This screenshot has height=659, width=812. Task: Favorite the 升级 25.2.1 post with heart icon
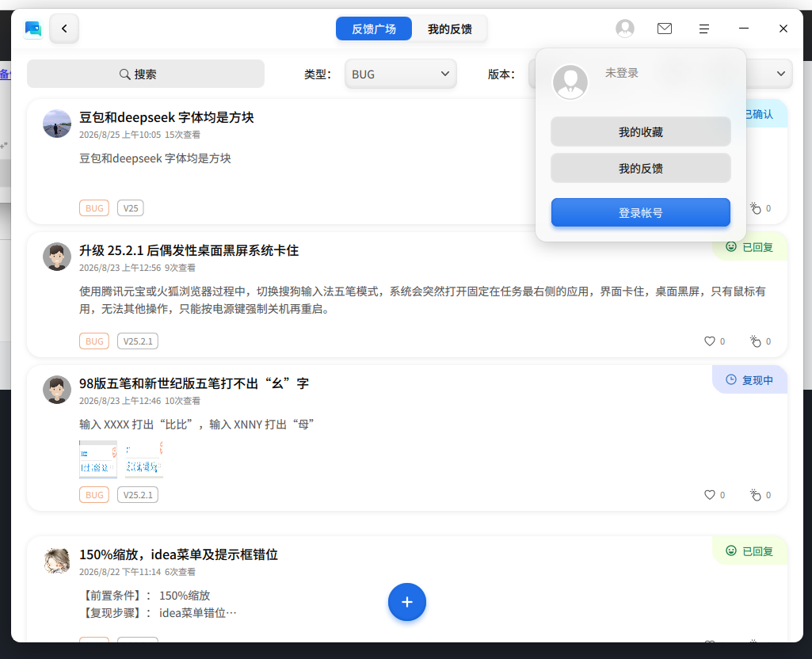coord(710,341)
